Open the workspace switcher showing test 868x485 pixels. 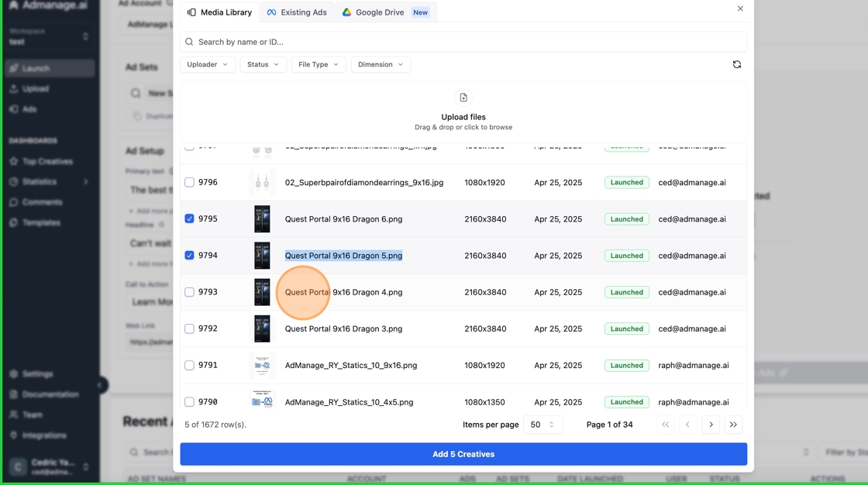49,36
